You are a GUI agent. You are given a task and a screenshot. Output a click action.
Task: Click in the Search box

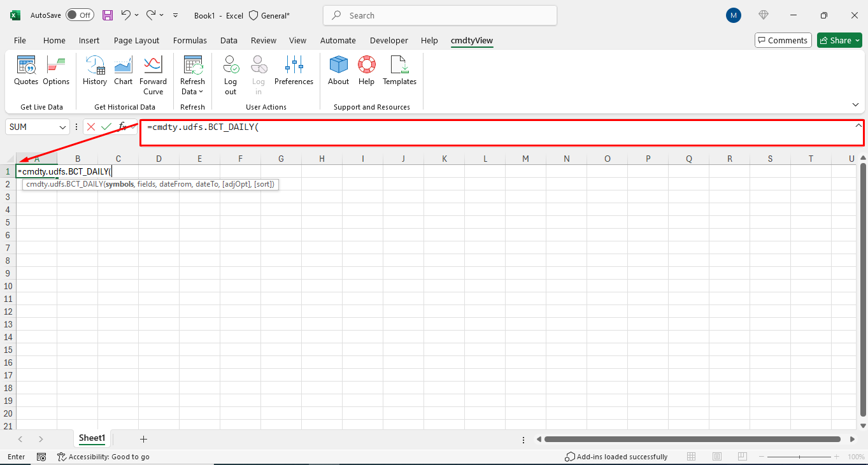(440, 15)
